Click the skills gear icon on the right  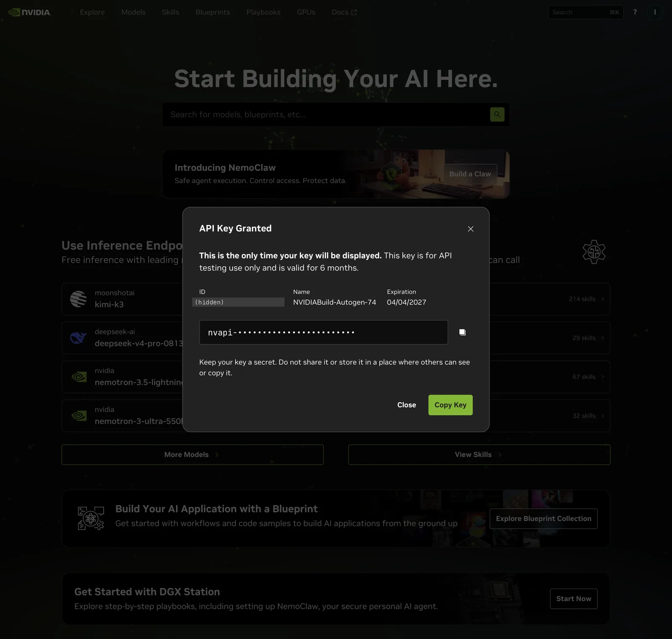tap(594, 252)
